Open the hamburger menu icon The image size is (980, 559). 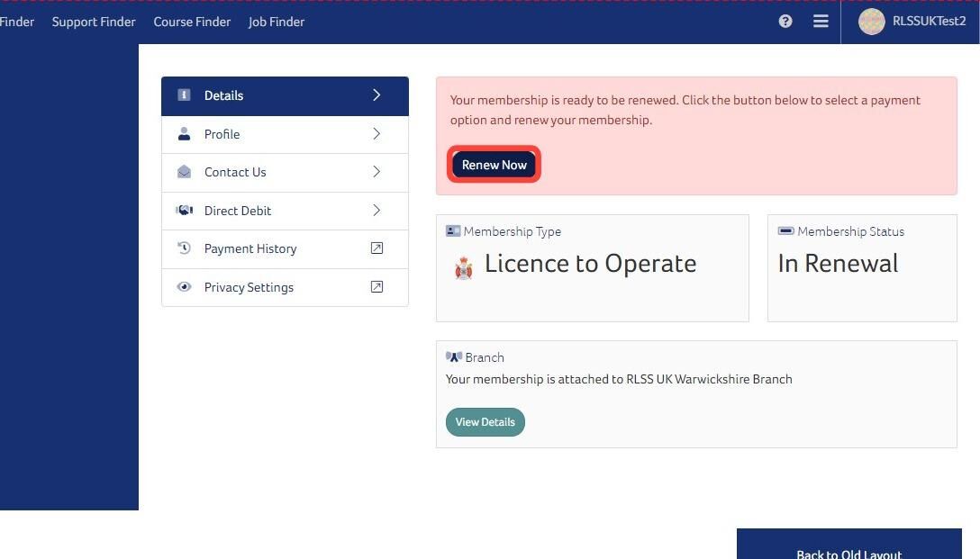coord(821,22)
